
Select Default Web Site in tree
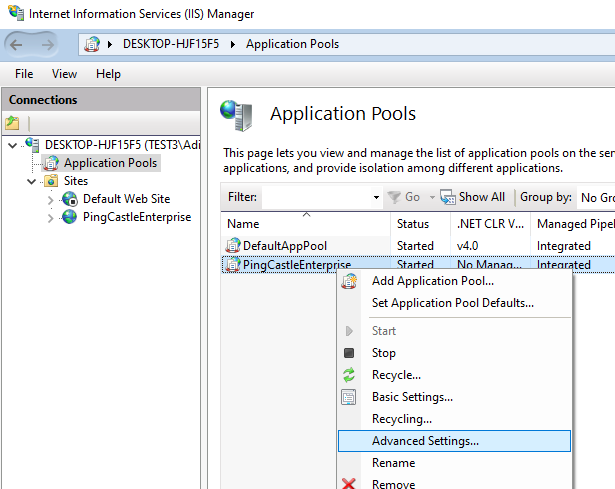126,199
